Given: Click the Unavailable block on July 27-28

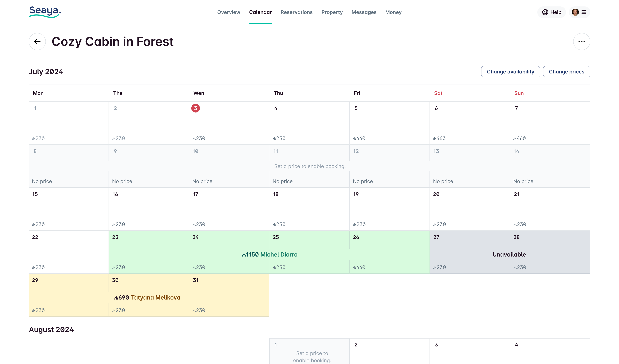Looking at the screenshot, I should pos(509,254).
